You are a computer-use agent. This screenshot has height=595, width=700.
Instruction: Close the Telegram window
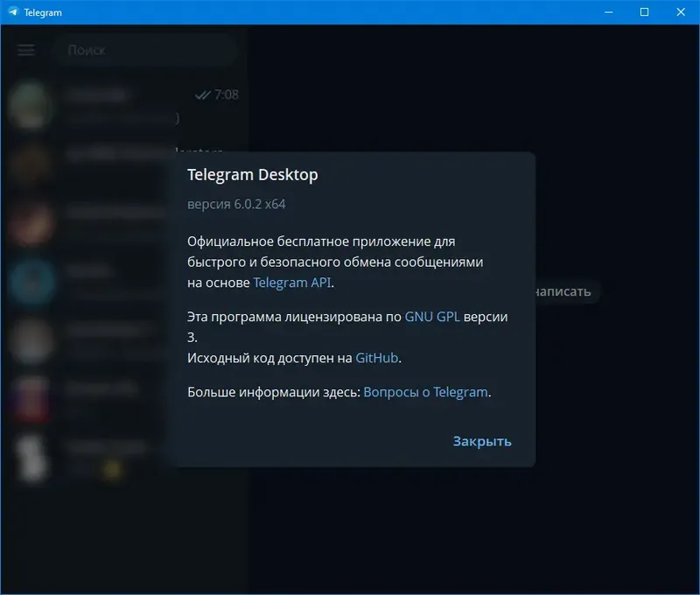(681, 12)
